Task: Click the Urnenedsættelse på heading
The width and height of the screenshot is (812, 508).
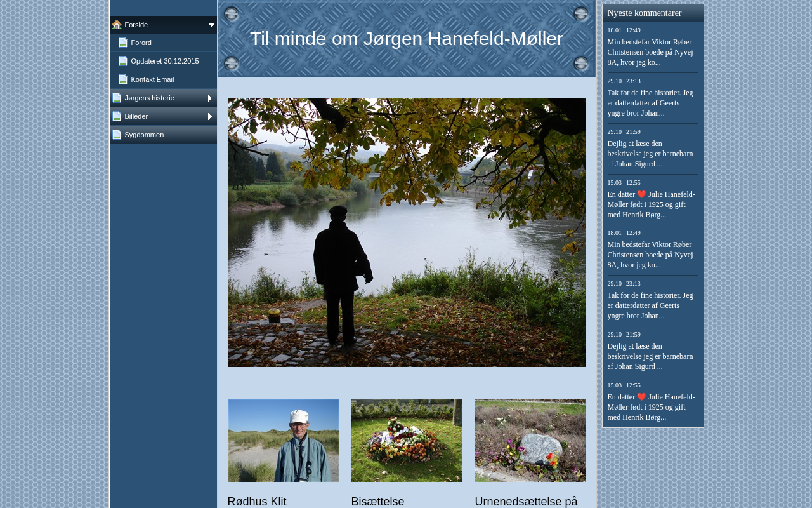Action: 527,502
